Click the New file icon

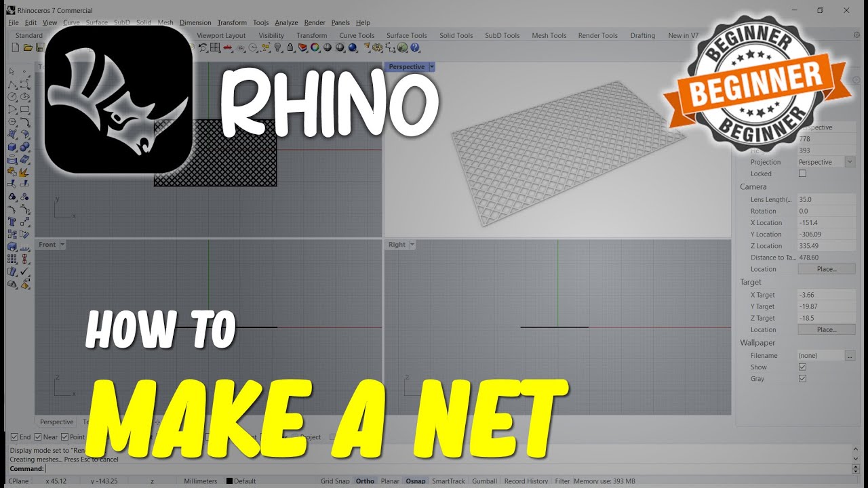(x=16, y=47)
